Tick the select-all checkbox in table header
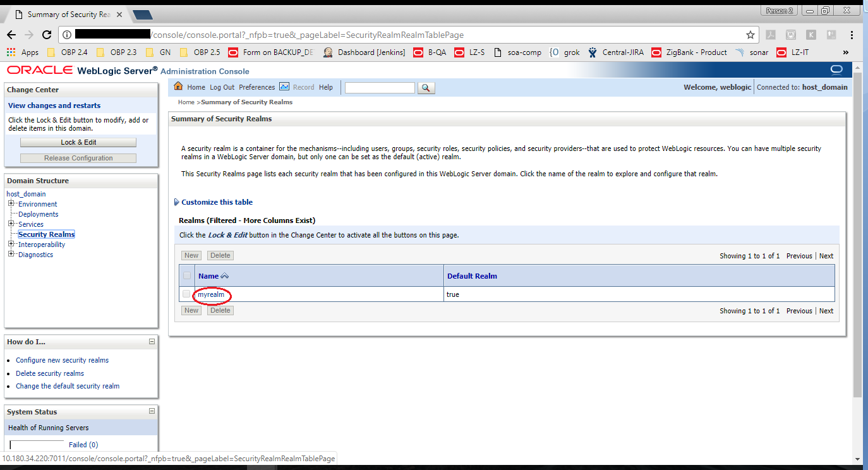 point(186,275)
